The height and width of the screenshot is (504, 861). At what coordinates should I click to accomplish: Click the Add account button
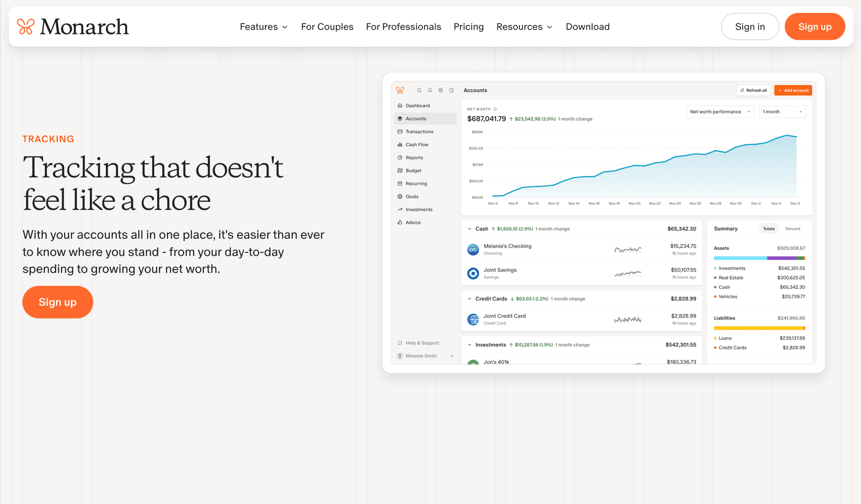pyautogui.click(x=792, y=90)
